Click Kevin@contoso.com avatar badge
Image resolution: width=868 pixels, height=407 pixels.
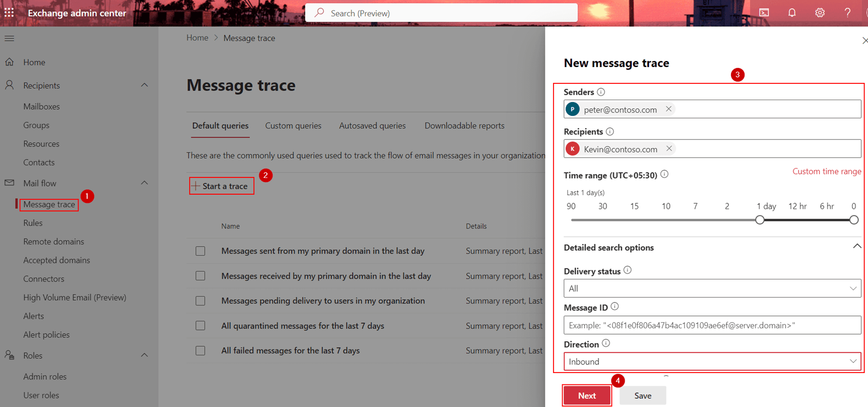click(572, 149)
